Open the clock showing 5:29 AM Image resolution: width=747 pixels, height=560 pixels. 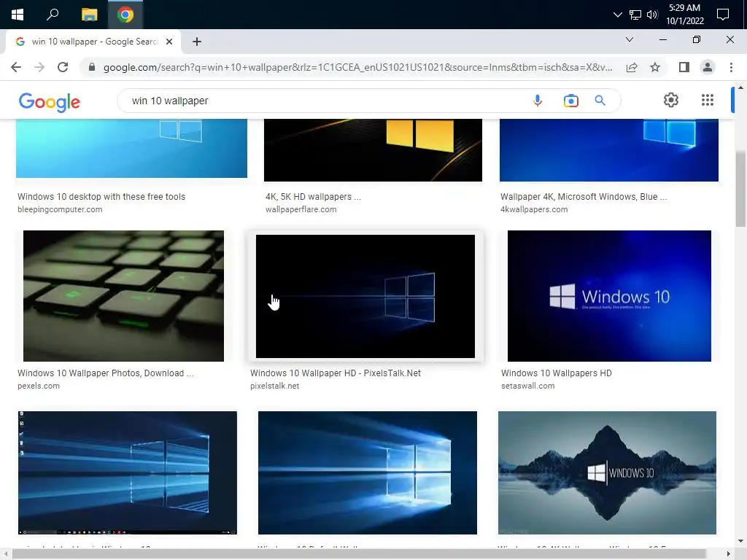coord(684,15)
